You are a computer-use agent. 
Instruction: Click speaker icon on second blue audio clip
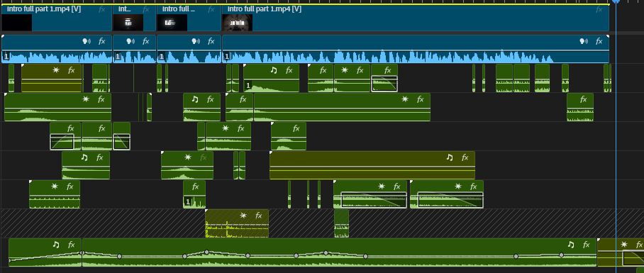tap(131, 41)
